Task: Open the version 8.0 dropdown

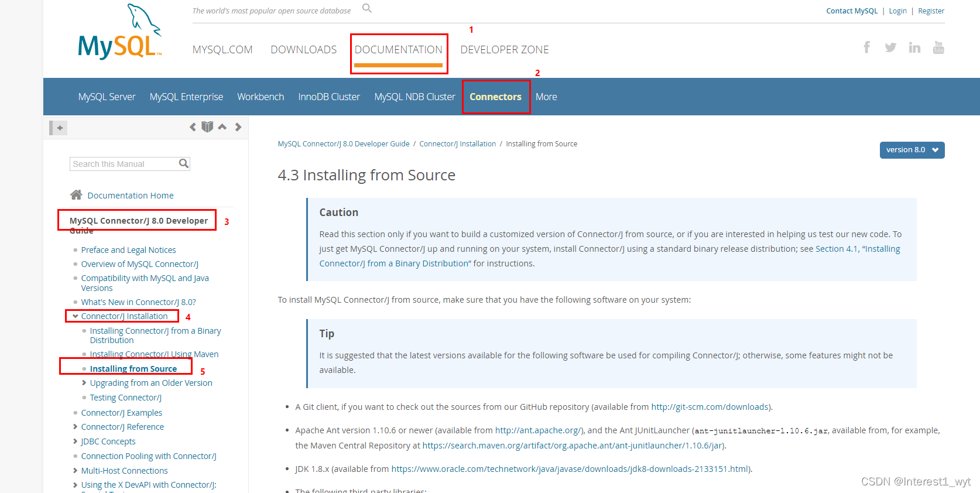Action: tap(912, 150)
